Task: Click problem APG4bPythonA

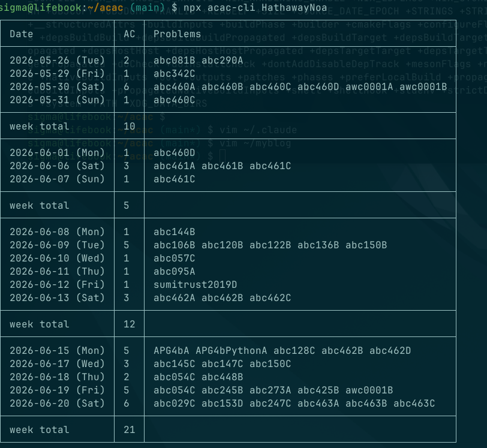Action: [232, 351]
